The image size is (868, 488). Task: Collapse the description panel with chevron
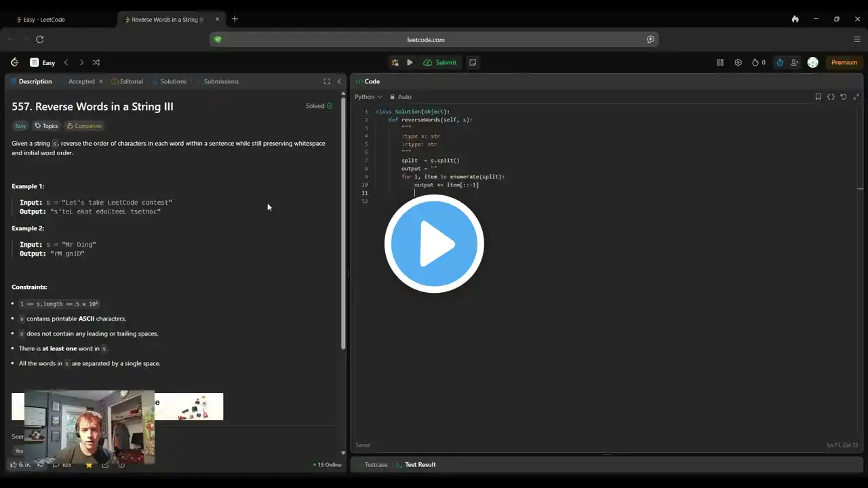click(x=339, y=81)
